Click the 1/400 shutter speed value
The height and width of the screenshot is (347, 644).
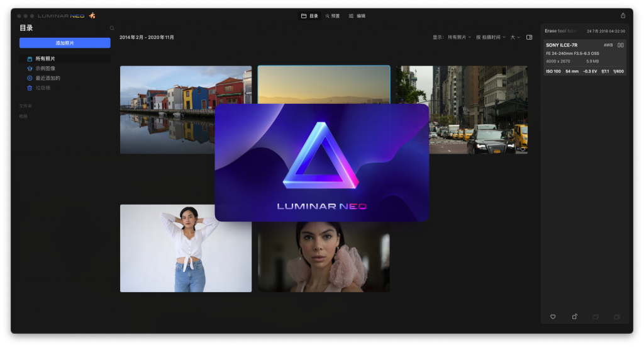point(619,72)
